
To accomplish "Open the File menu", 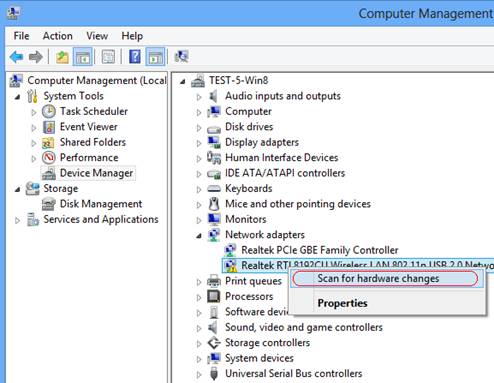I will click(x=21, y=36).
